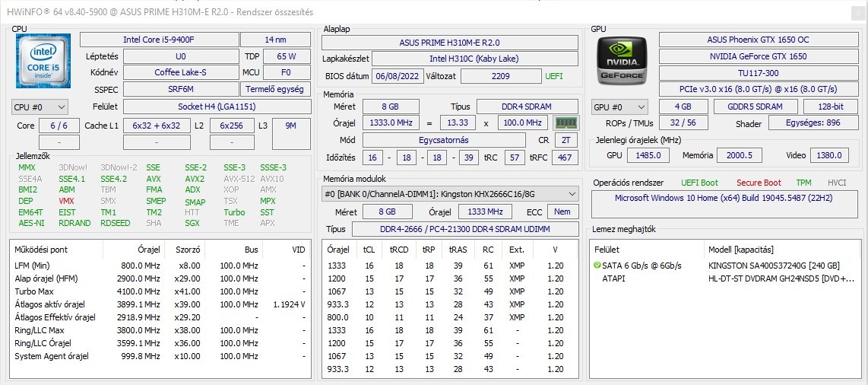Click the 14 nm process field

pyautogui.click(x=275, y=40)
